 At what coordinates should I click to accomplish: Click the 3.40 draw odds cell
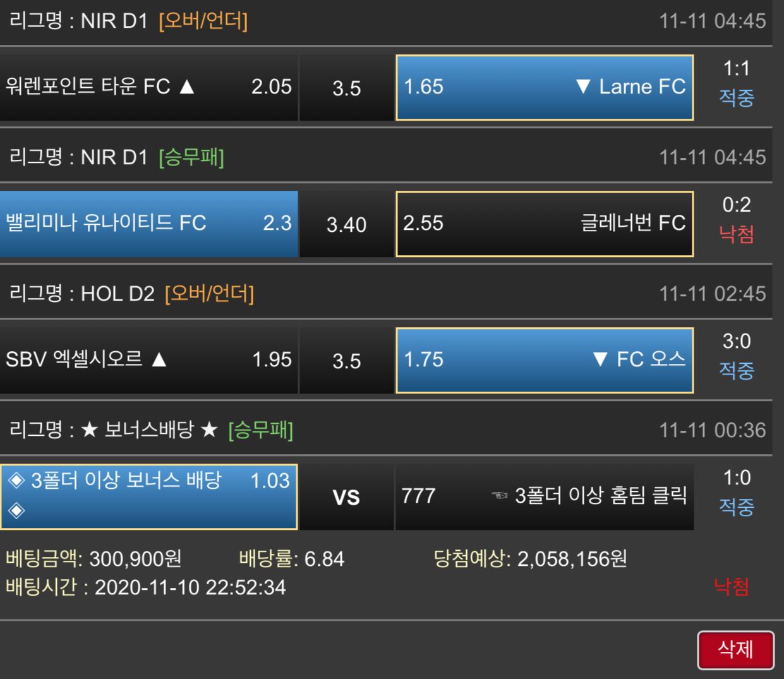coord(346,224)
